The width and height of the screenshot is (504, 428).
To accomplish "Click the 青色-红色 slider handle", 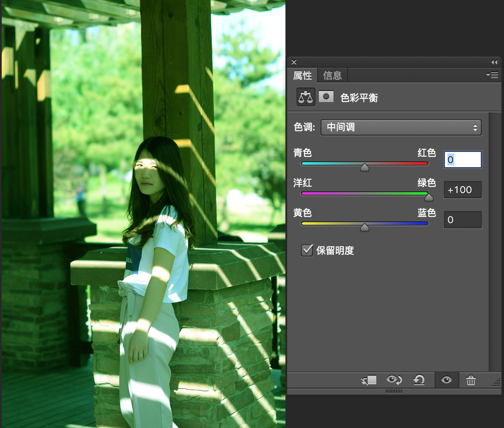I will 364,167.
